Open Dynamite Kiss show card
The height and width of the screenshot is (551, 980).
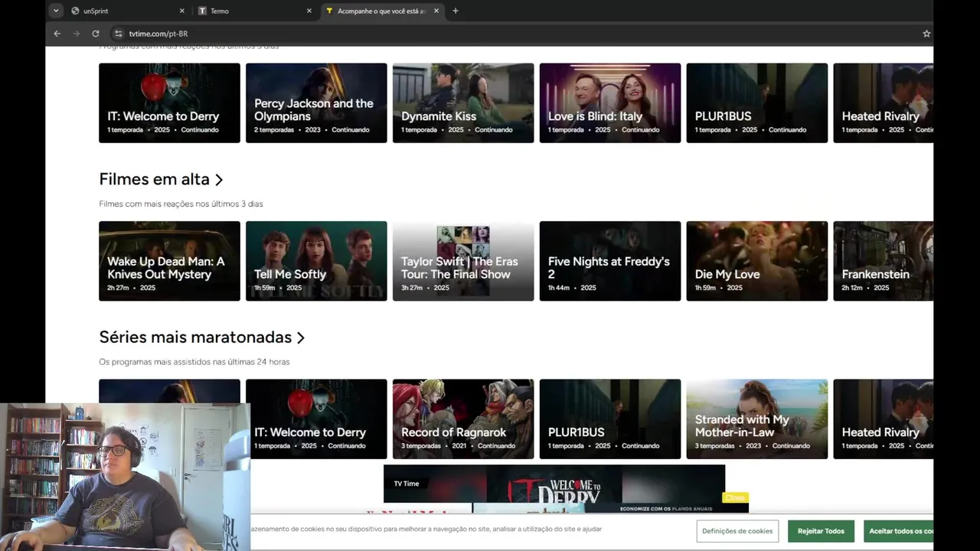463,103
